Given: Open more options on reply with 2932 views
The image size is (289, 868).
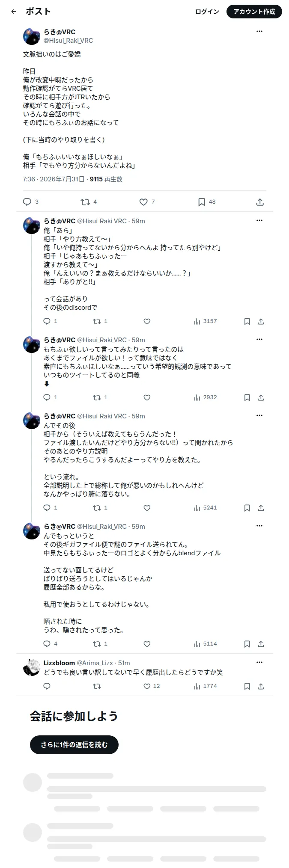Looking at the screenshot, I should [x=259, y=339].
